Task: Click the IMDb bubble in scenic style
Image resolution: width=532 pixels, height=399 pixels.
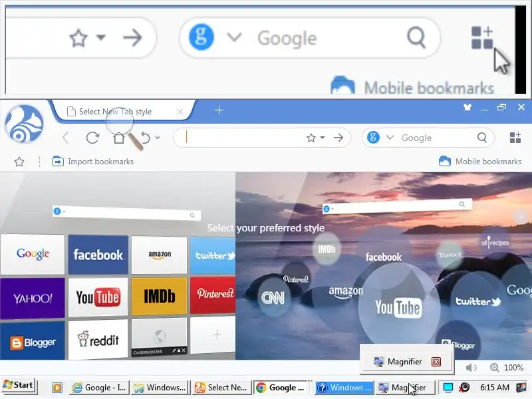Action: [x=327, y=249]
